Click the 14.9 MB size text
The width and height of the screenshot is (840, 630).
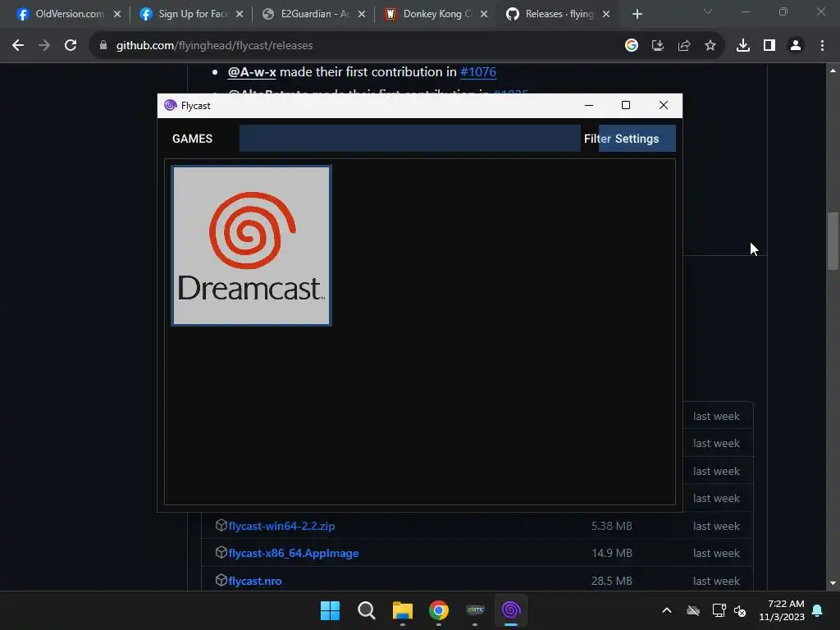(x=612, y=554)
